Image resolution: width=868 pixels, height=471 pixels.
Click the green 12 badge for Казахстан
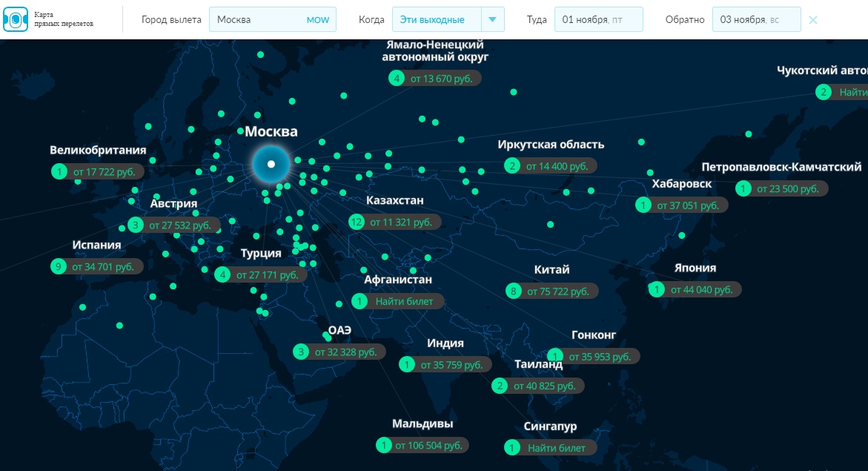357,222
